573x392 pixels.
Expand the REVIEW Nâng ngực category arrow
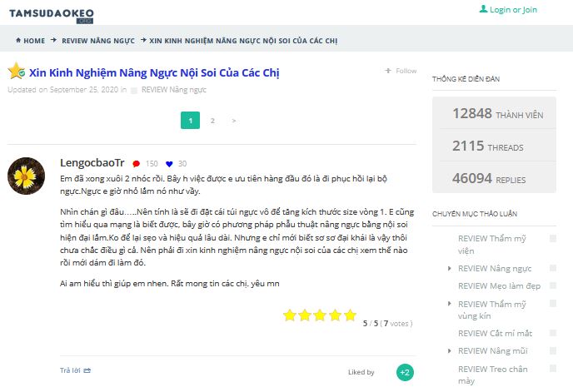tap(450, 269)
